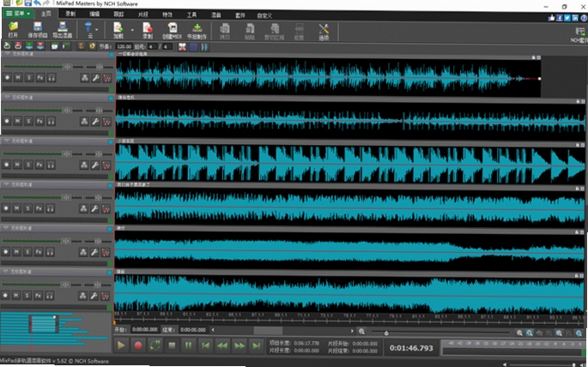Click the headphones icon on first track
Viewport: 588px width, 367px height.
tap(52, 77)
